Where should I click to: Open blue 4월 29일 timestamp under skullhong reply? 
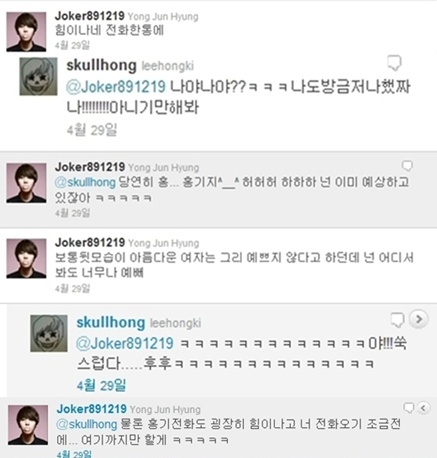click(x=102, y=386)
